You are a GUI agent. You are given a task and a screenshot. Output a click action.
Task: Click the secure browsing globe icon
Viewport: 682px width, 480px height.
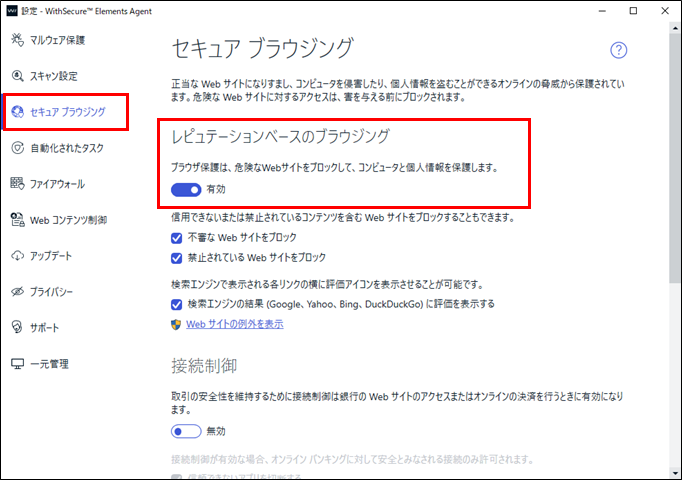click(17, 112)
